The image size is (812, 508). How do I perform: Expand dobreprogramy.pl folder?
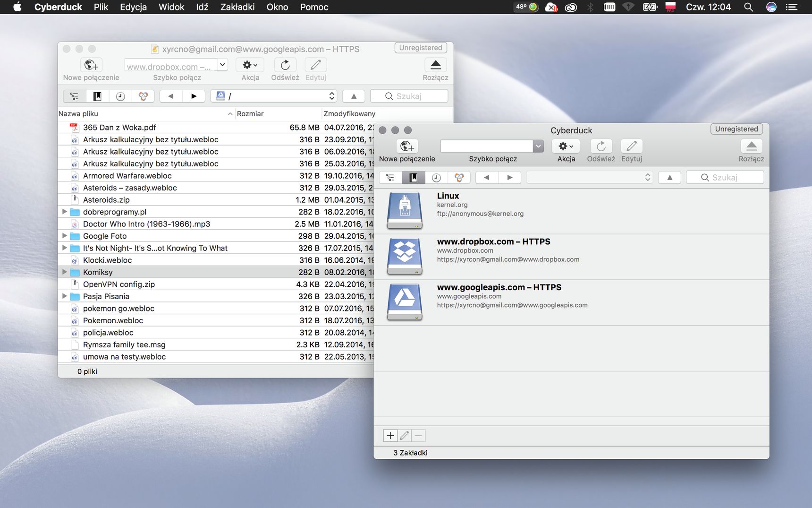click(65, 212)
